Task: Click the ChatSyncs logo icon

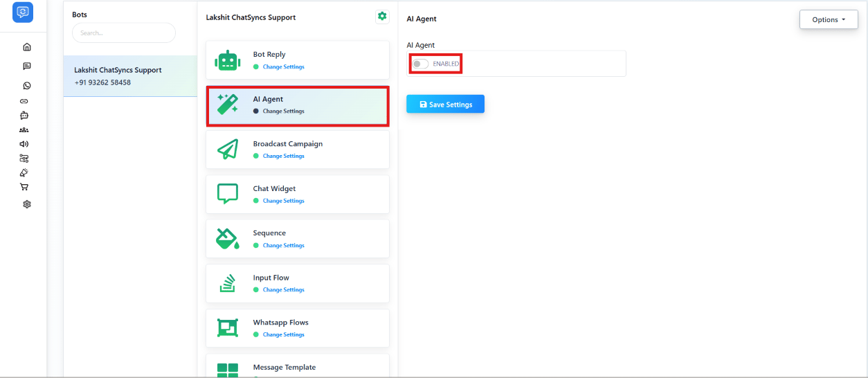Action: click(23, 12)
